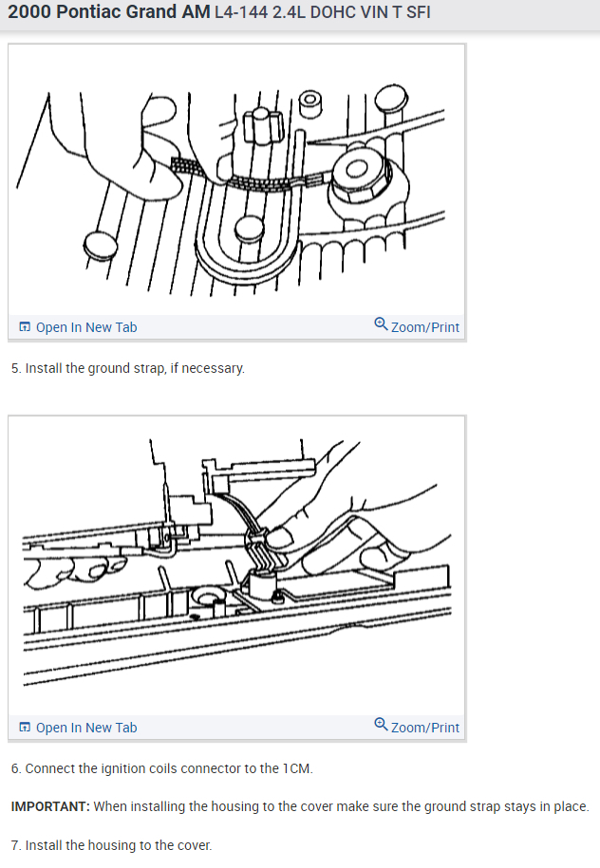Click the hex bolt in ground strap diagram
Image resolution: width=600 pixels, height=868 pixels.
click(360, 176)
